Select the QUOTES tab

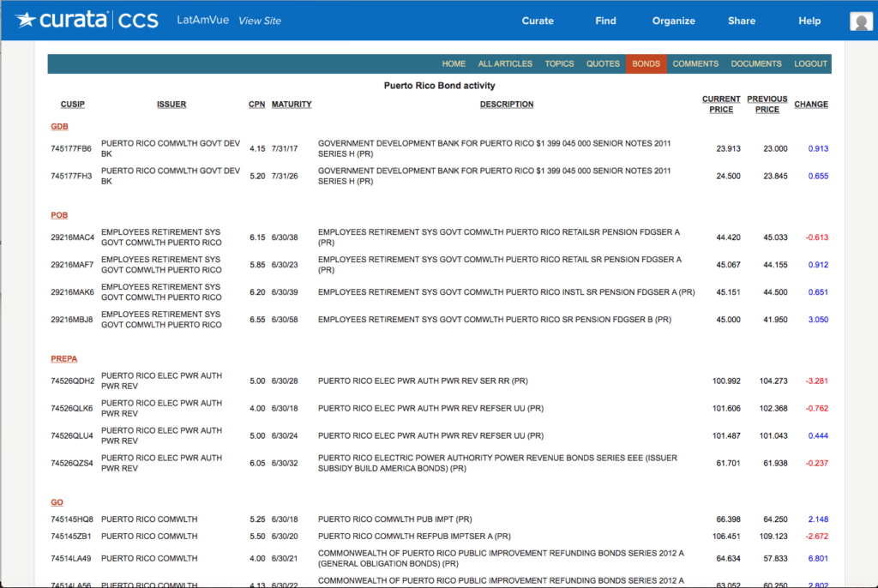pos(603,63)
